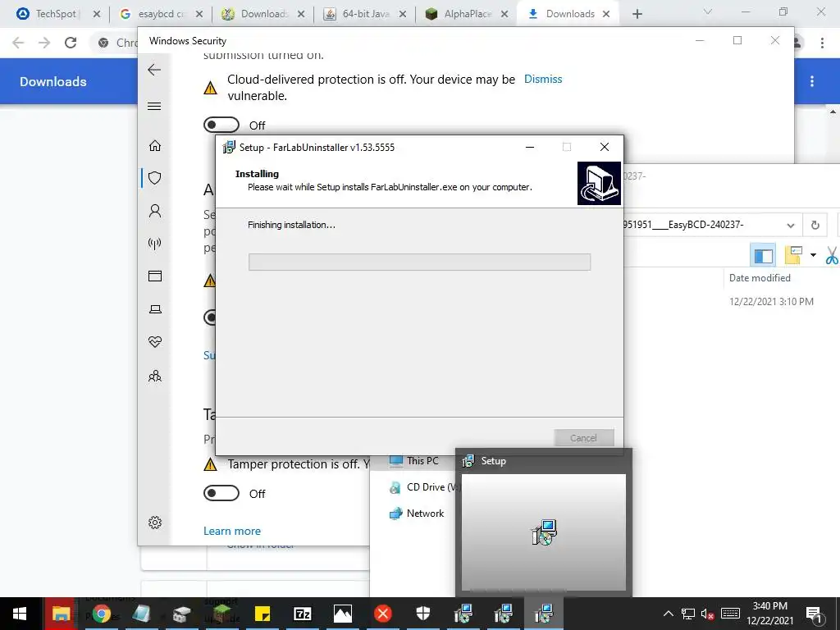Show hidden system tray icons
Screen dimensions: 840x630
(x=668, y=614)
